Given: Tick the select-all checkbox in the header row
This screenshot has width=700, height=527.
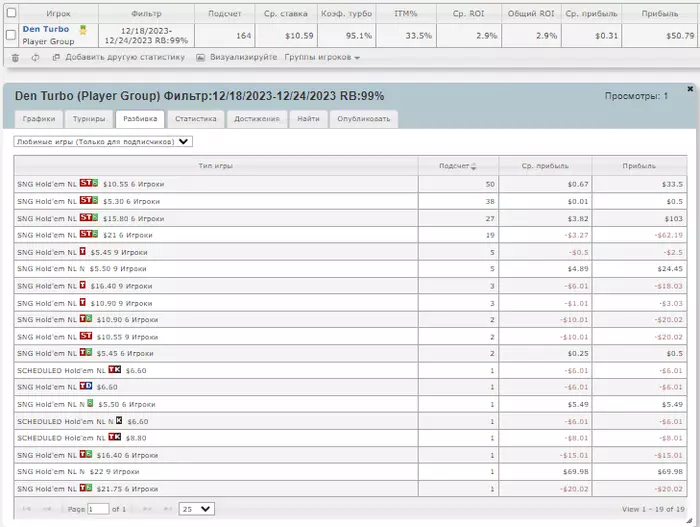Looking at the screenshot, I should click(11, 13).
